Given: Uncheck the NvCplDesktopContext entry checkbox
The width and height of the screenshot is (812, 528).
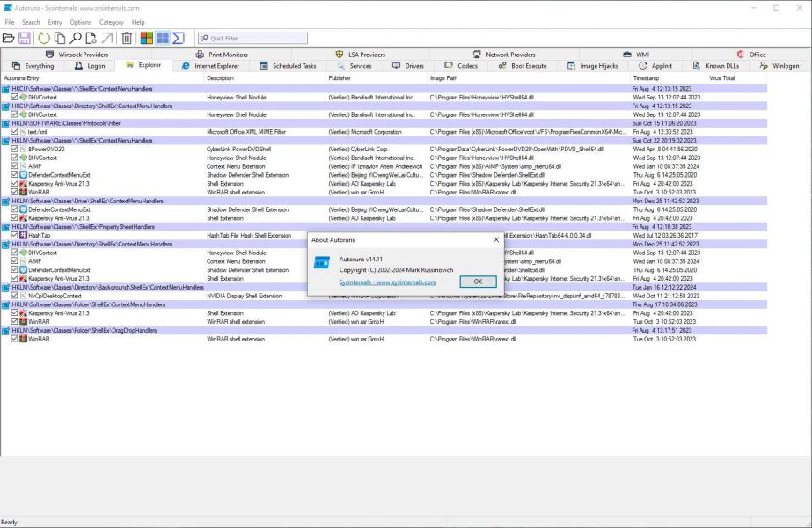Looking at the screenshot, I should pos(14,296).
